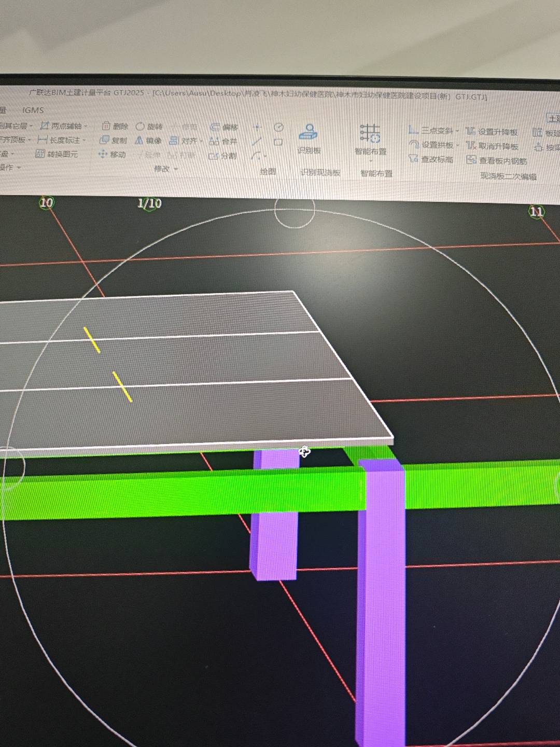Select the 分割 (split) tool

[x=222, y=156]
